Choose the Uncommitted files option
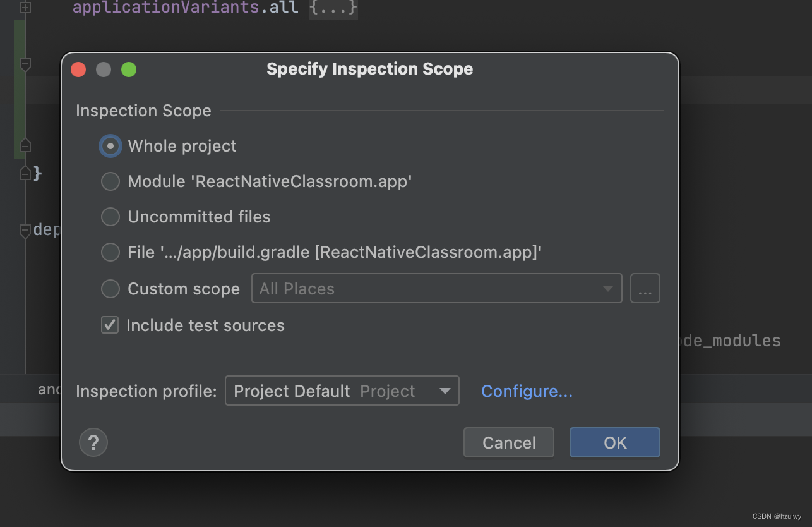This screenshot has height=527, width=812. click(x=110, y=217)
